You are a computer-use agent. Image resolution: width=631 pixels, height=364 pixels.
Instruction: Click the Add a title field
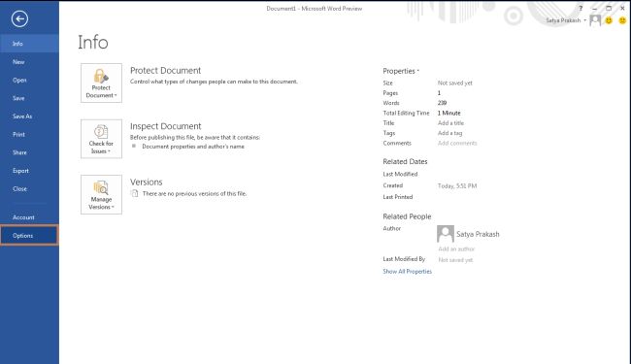[450, 123]
